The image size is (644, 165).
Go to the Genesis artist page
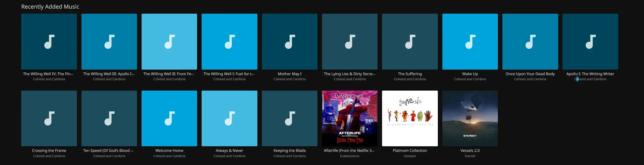click(410, 156)
